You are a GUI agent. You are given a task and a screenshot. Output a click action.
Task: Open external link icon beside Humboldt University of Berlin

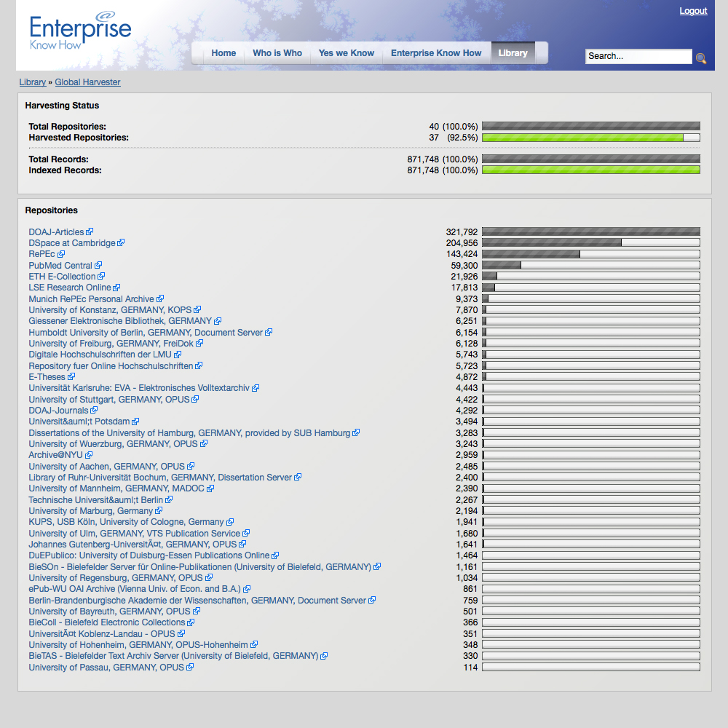(x=269, y=333)
